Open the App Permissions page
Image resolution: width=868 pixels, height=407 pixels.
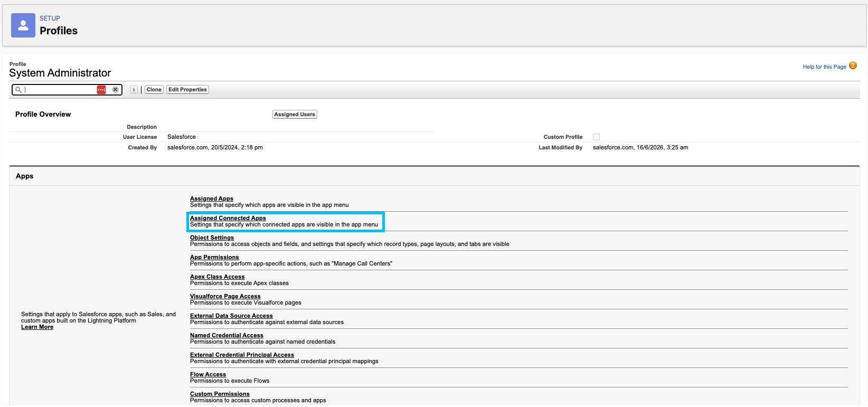click(214, 257)
